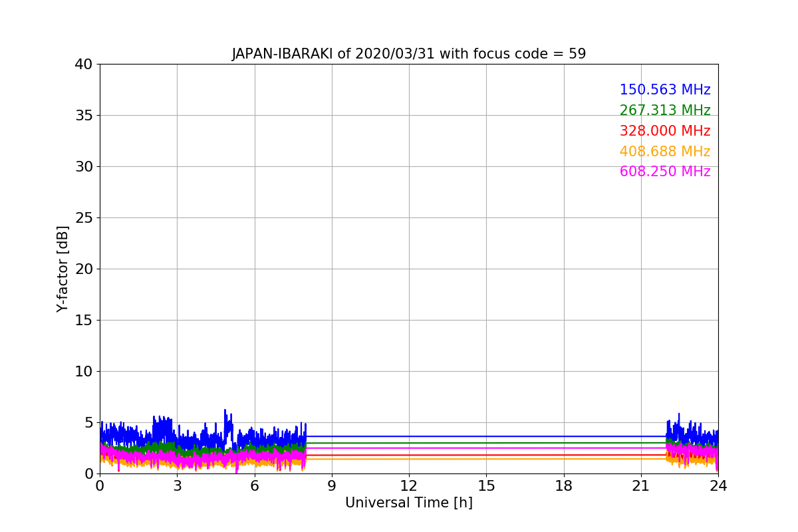Click the y-axis tick label 15
The width and height of the screenshot is (798, 532).
click(x=83, y=321)
